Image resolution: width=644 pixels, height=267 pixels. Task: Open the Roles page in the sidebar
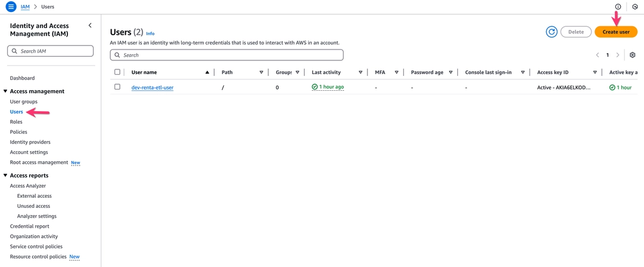click(x=16, y=122)
